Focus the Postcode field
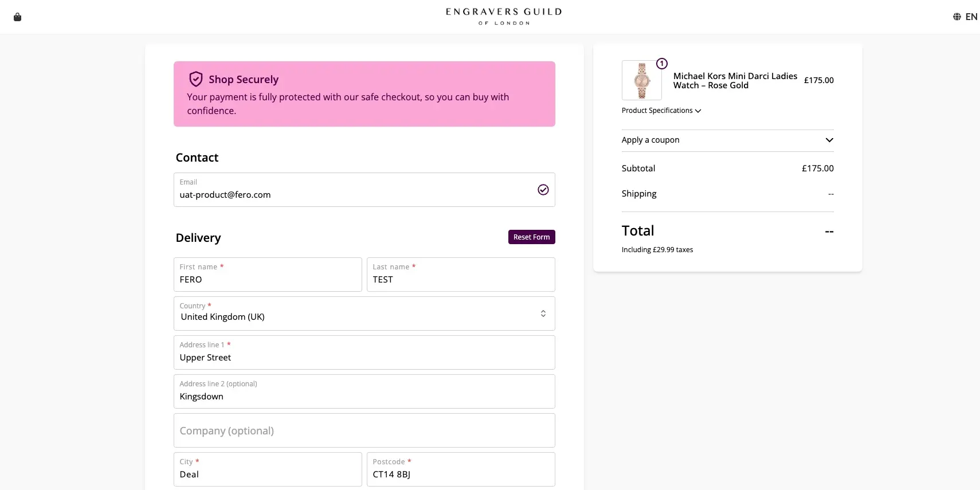The width and height of the screenshot is (980, 490). click(461, 469)
